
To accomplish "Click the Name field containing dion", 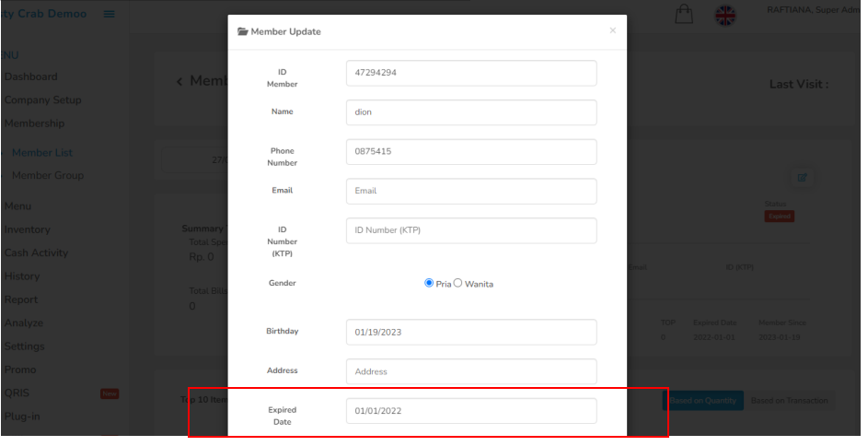I will click(x=471, y=112).
